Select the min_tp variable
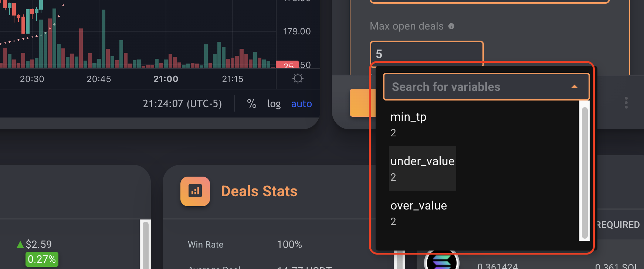644x269 pixels. 409,124
